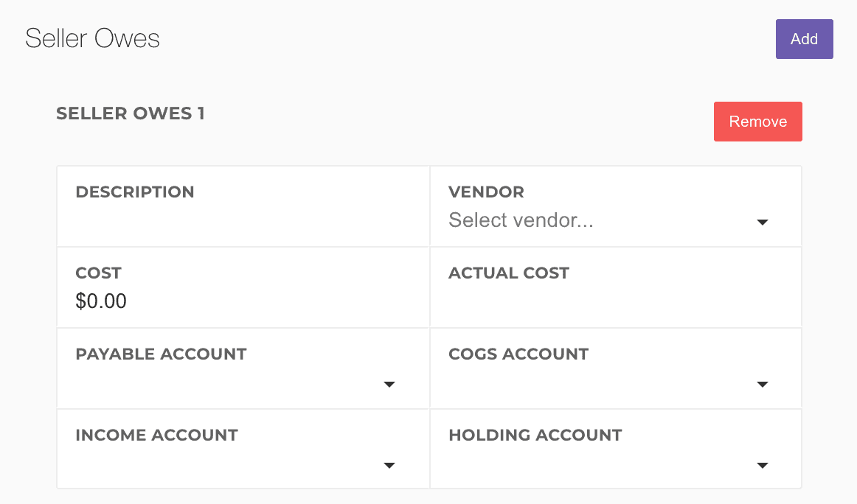Click the Description input field
857x504 pixels.
coord(243,220)
